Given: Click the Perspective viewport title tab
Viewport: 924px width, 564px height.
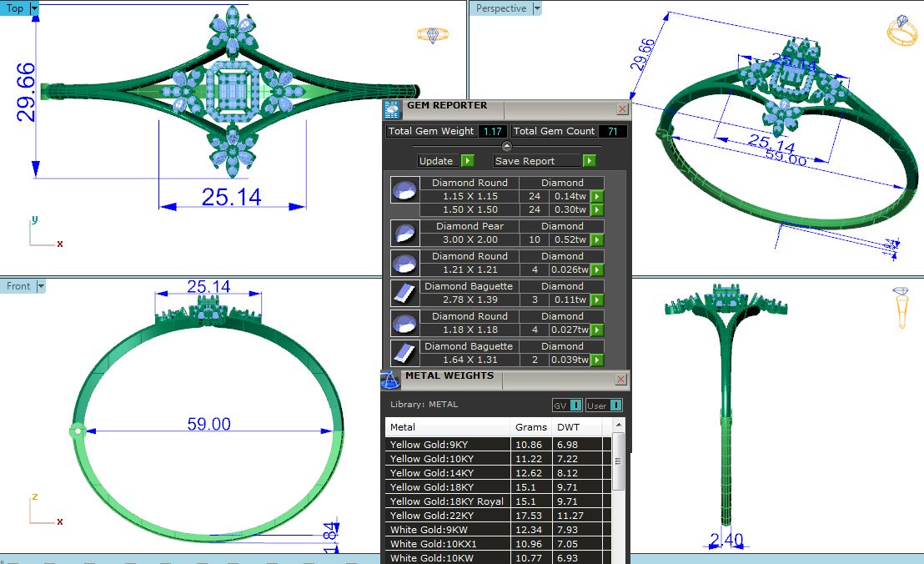Looking at the screenshot, I should pos(500,8).
